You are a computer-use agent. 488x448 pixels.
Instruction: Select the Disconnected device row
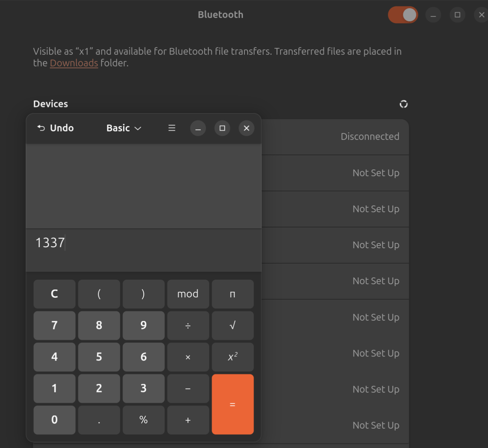point(334,137)
